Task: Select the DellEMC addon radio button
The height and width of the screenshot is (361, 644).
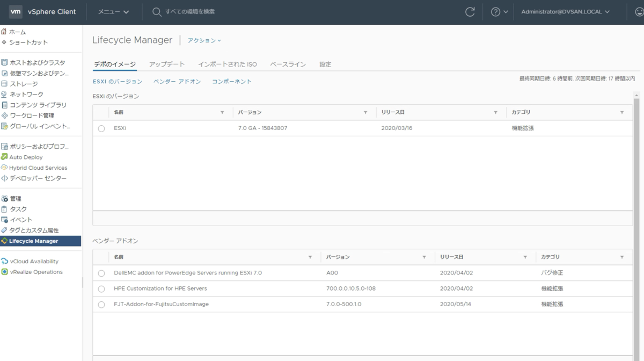Action: point(101,273)
